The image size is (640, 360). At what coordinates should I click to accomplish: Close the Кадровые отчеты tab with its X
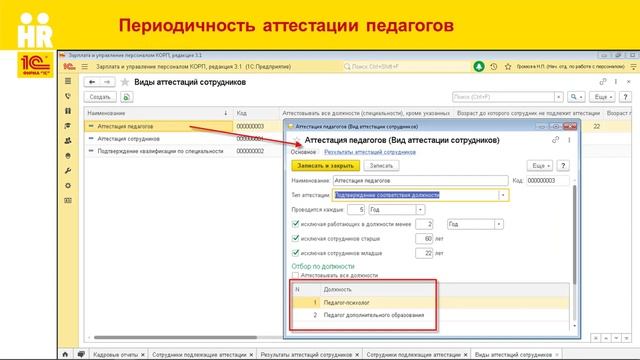[142, 355]
